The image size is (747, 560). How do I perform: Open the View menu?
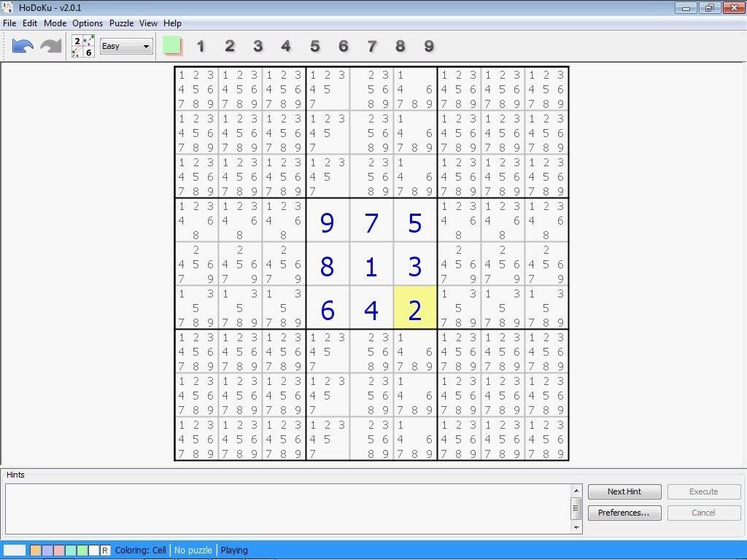coord(148,23)
